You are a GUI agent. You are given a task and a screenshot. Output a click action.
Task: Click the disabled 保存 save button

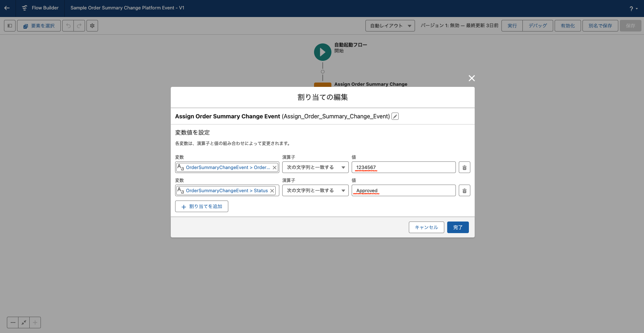(x=631, y=26)
